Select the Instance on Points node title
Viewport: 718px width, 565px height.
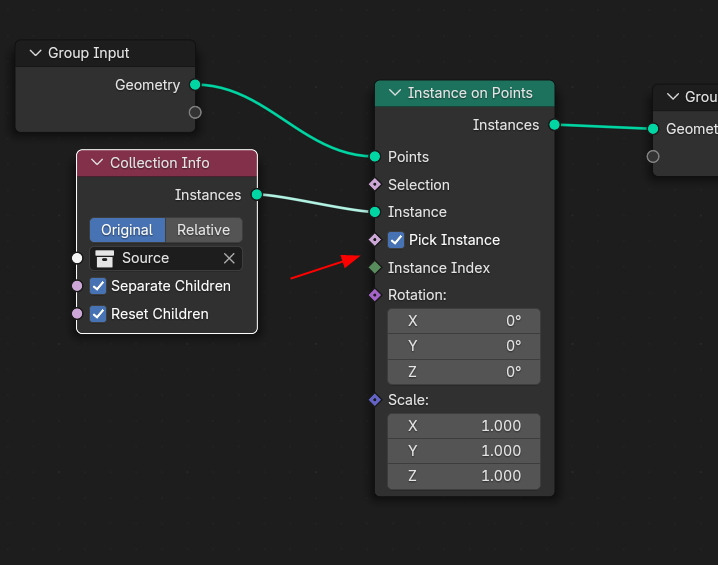(x=470, y=93)
